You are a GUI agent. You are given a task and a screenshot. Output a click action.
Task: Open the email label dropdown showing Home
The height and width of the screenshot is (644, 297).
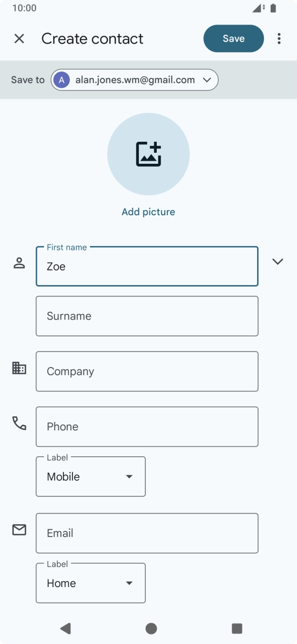tap(90, 583)
